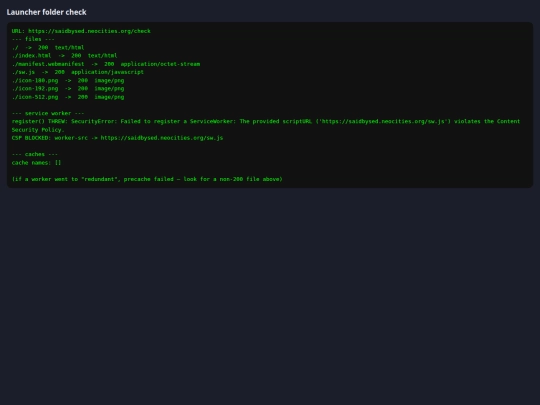Screen dimensions: 540x405
Task: Click the 'register() THREW: SecurityError' line
Action: (x=266, y=121)
